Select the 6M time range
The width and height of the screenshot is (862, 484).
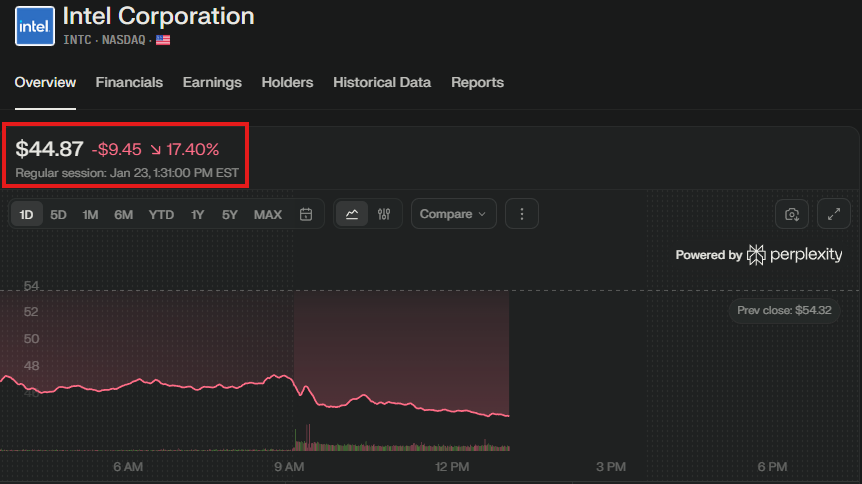(x=124, y=214)
